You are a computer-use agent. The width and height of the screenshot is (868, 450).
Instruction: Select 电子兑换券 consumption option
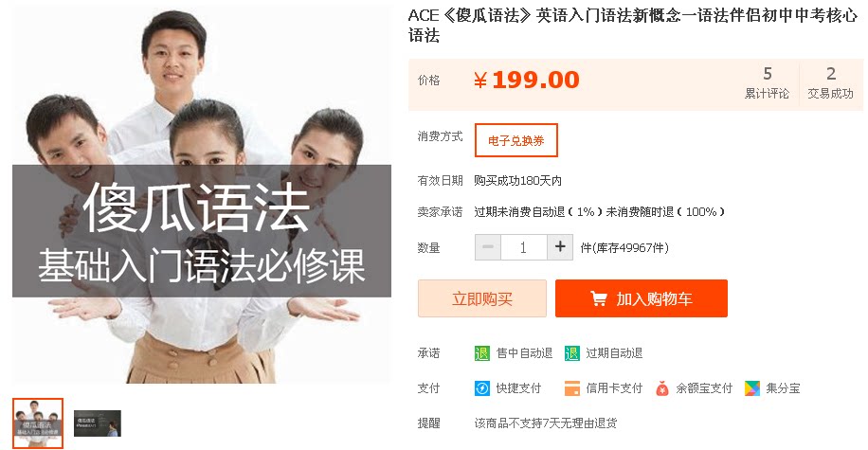click(515, 140)
